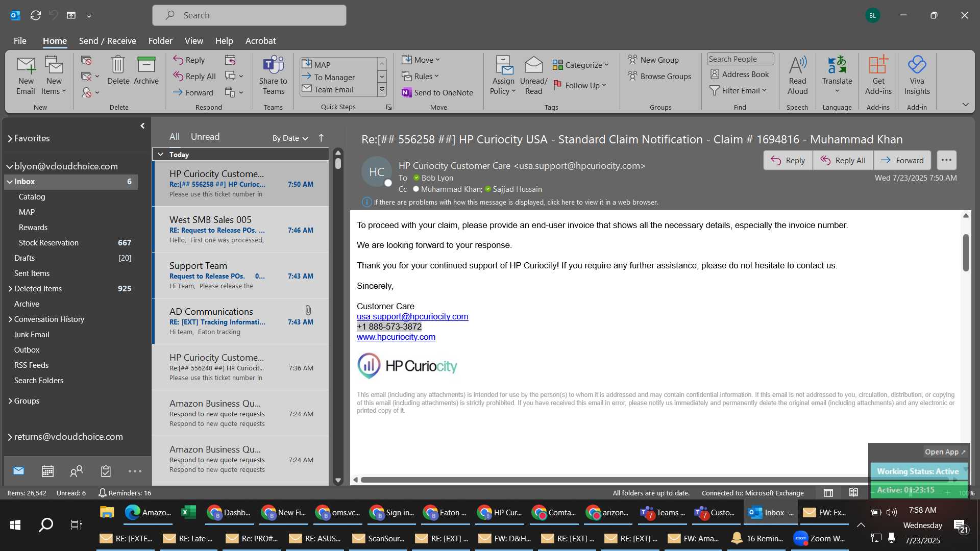980x551 pixels.
Task: Open the Rules dropdown
Action: click(x=420, y=76)
